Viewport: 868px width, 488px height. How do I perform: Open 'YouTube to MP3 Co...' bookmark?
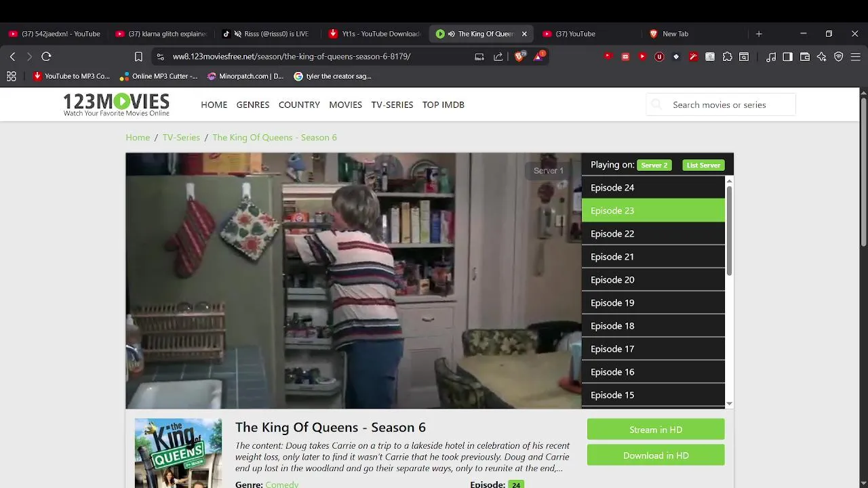click(x=71, y=77)
